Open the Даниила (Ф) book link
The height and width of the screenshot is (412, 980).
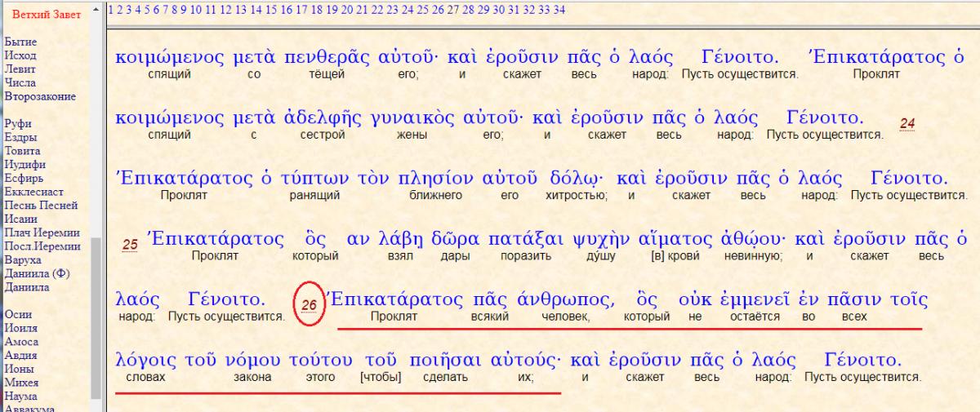[37, 275]
